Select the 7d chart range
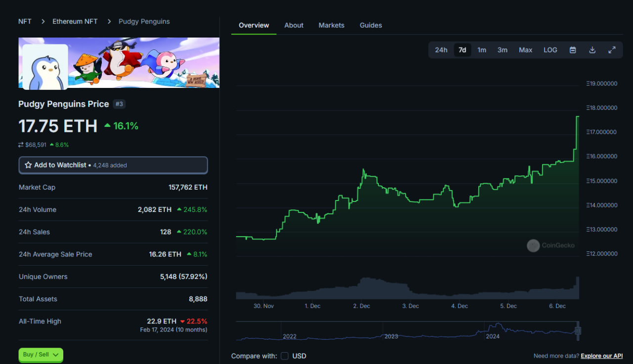The image size is (633, 364). point(462,50)
